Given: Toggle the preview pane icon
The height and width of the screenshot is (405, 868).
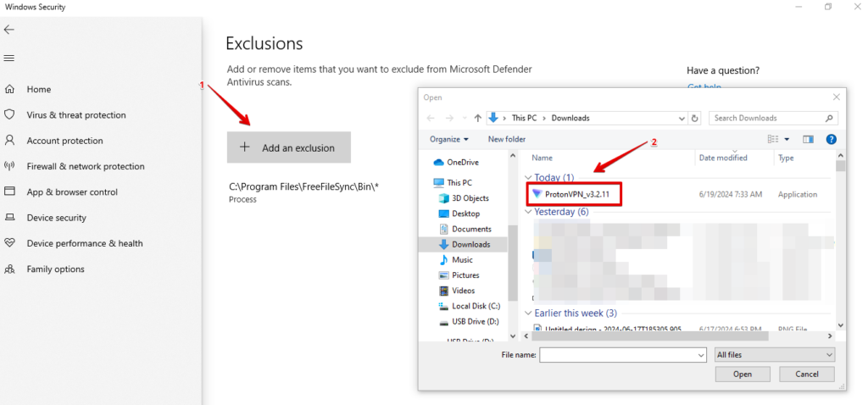Looking at the screenshot, I should (808, 139).
